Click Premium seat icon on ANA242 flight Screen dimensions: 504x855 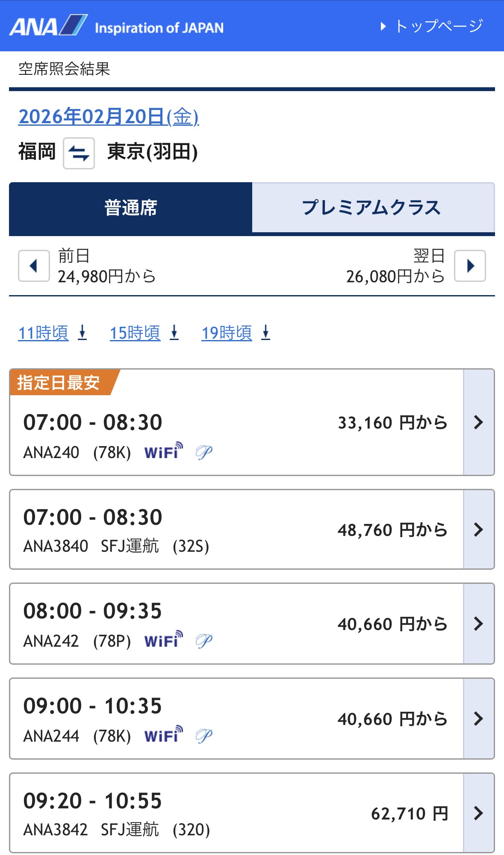(204, 640)
